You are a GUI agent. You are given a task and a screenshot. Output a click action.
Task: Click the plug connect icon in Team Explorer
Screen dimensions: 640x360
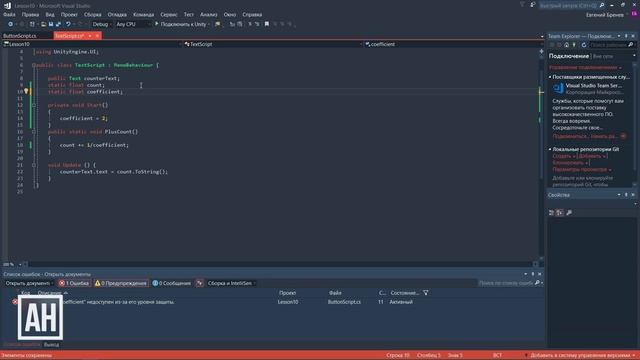pos(574,45)
